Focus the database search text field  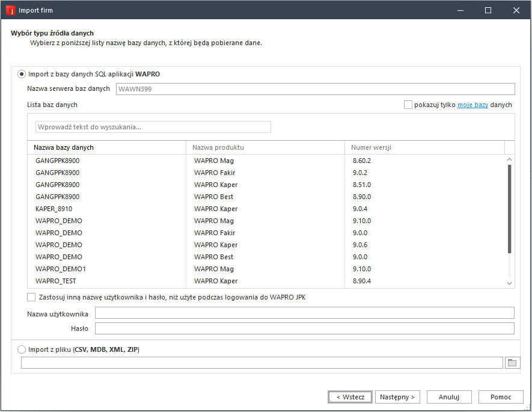tap(153, 127)
